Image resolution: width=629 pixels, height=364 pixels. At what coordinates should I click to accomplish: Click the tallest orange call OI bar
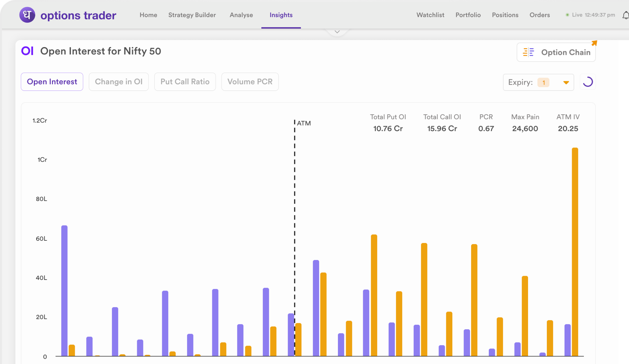575,252
